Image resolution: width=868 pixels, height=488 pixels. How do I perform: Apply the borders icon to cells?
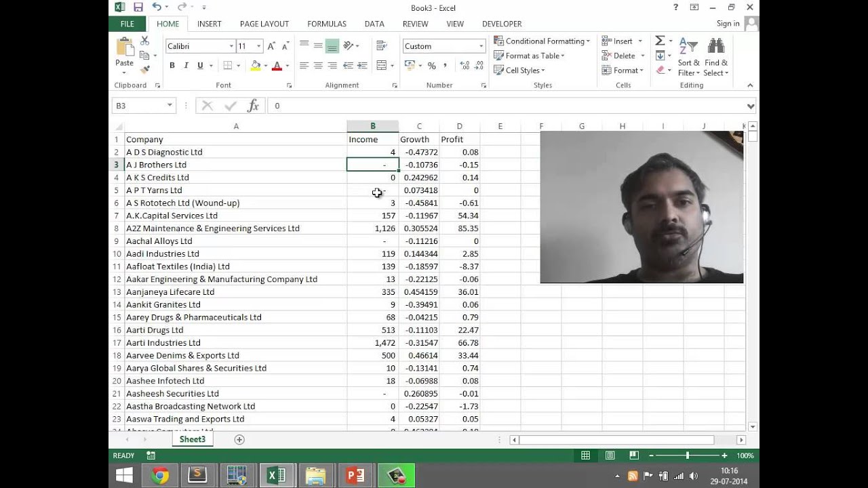[228, 66]
